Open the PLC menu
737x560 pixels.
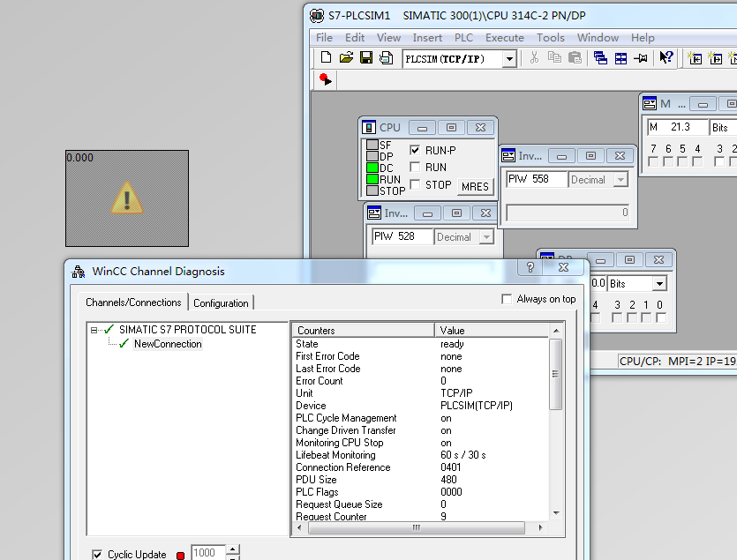463,38
